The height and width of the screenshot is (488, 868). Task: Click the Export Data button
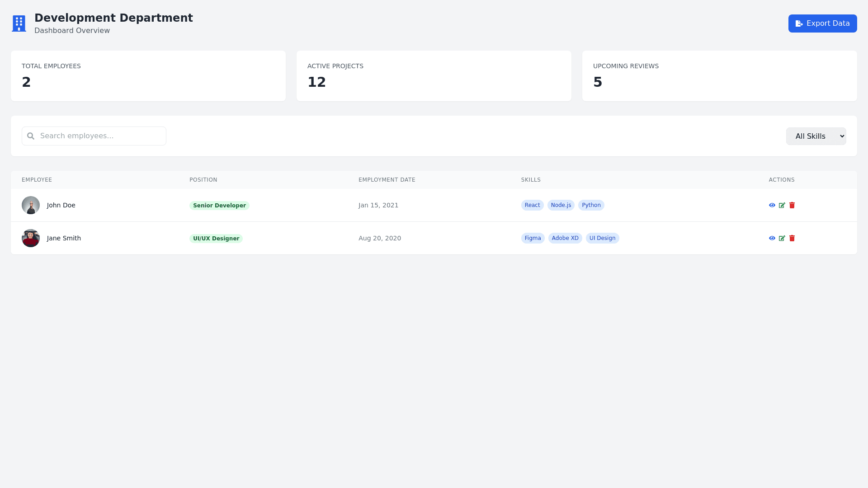pyautogui.click(x=822, y=23)
